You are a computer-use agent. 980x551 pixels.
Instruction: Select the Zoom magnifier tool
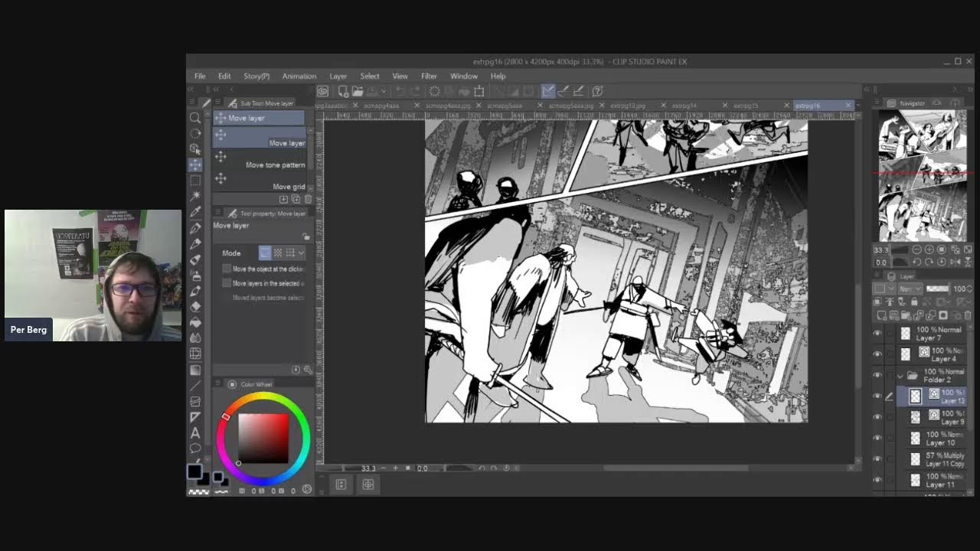(x=195, y=118)
